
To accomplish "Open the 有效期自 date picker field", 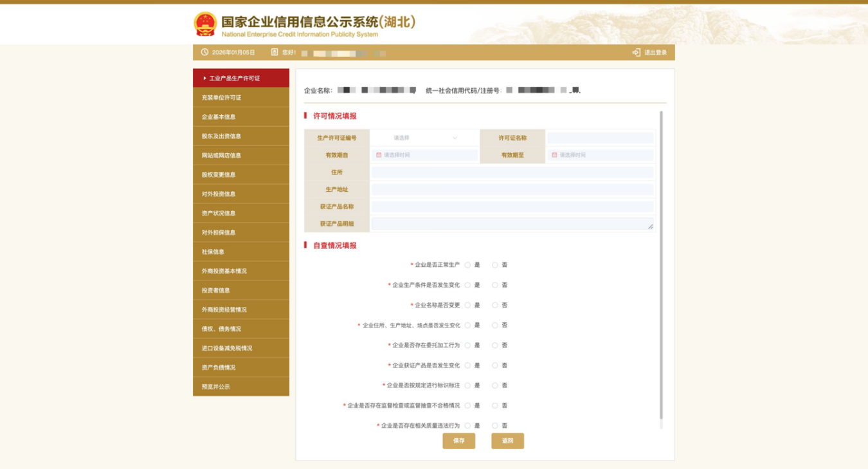I will click(x=428, y=155).
